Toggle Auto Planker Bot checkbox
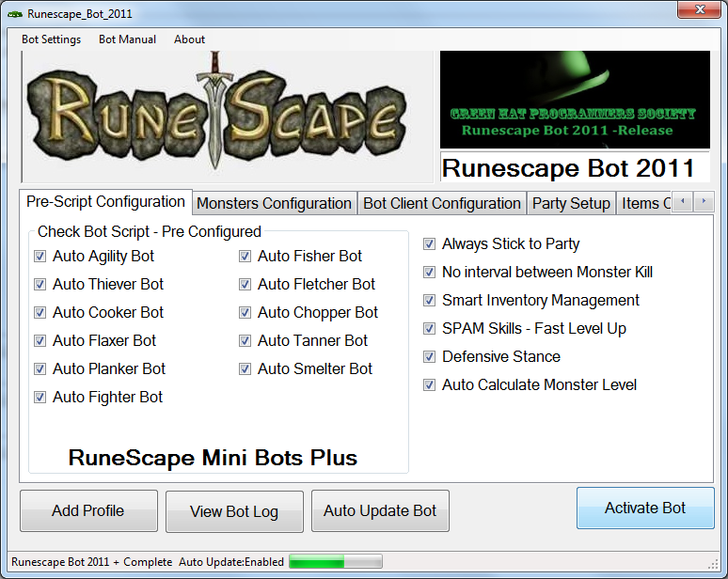Screen dimensions: 728x579 point(40,368)
